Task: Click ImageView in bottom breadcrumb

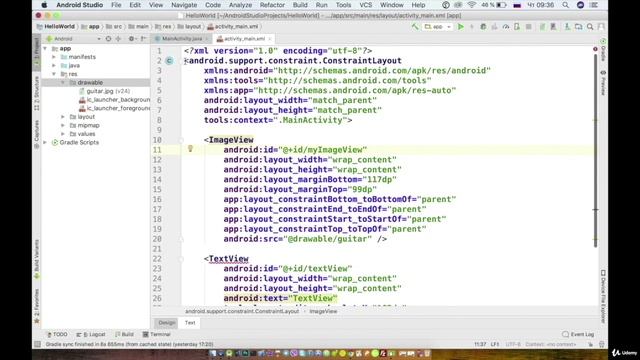Action: coord(323,311)
